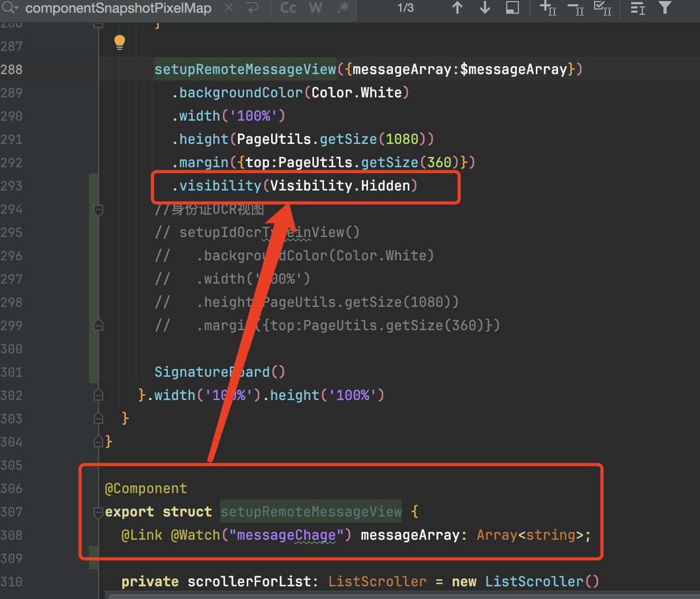
Task: Click .margin on line 292
Action: (x=200, y=162)
